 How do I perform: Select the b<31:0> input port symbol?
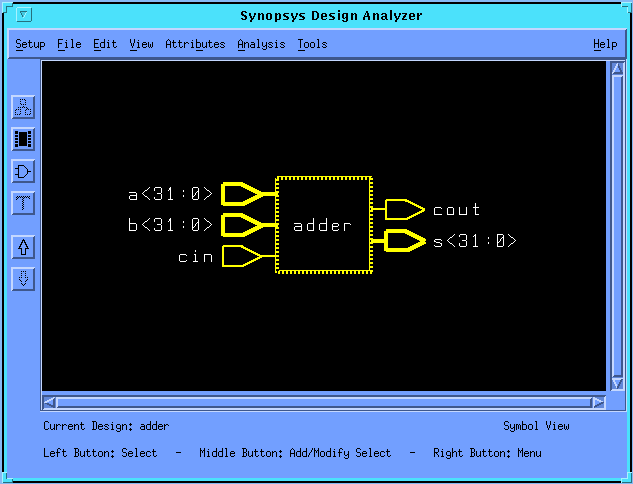(x=242, y=225)
